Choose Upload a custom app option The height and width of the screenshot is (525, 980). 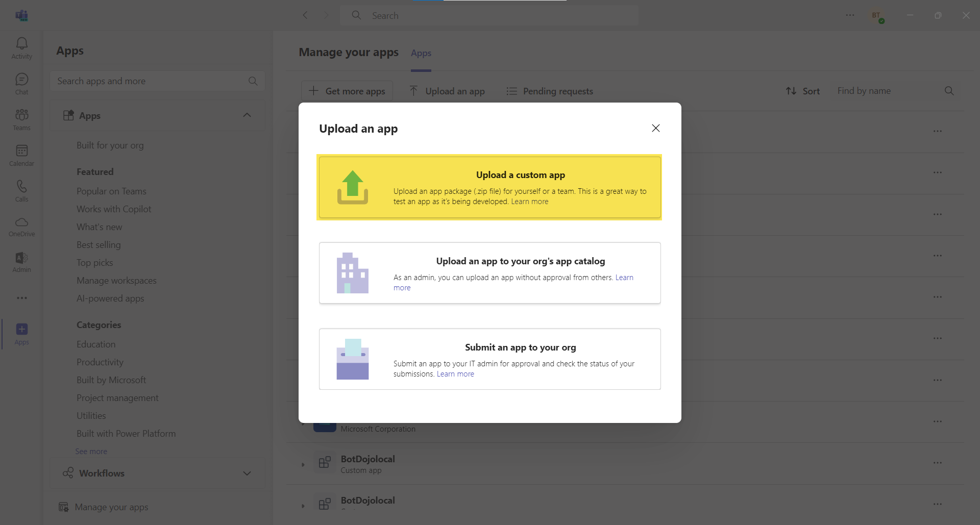(x=490, y=187)
